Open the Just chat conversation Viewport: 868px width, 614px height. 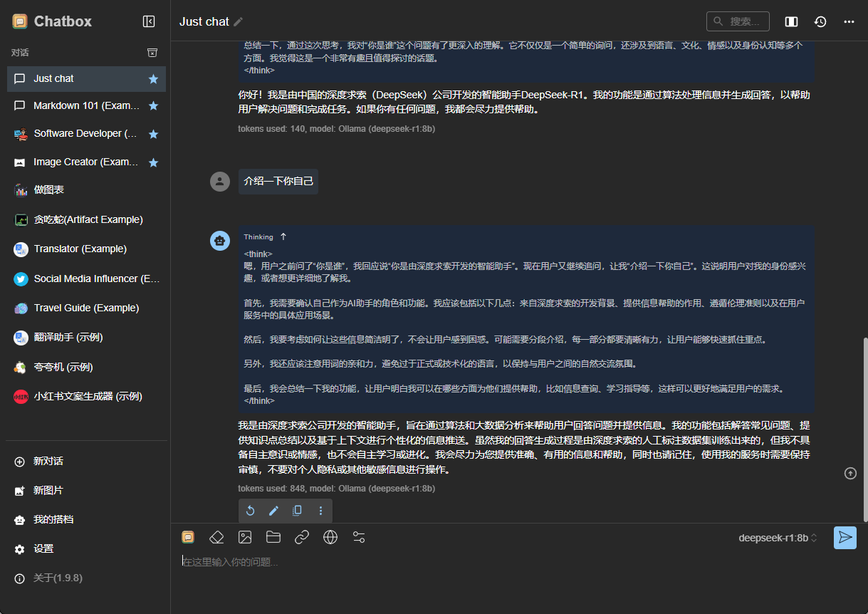(x=86, y=79)
